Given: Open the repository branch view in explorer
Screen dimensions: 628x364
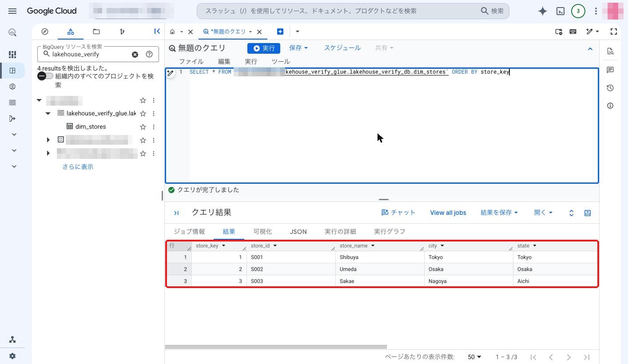Looking at the screenshot, I should 122,32.
